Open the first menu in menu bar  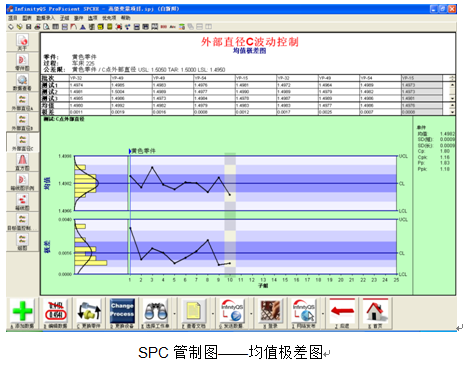coord(13,18)
